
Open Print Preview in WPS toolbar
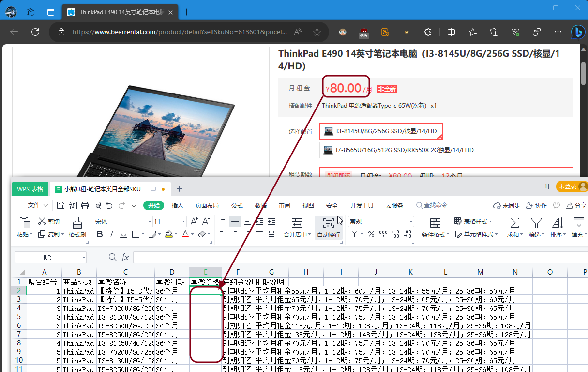tap(97, 205)
